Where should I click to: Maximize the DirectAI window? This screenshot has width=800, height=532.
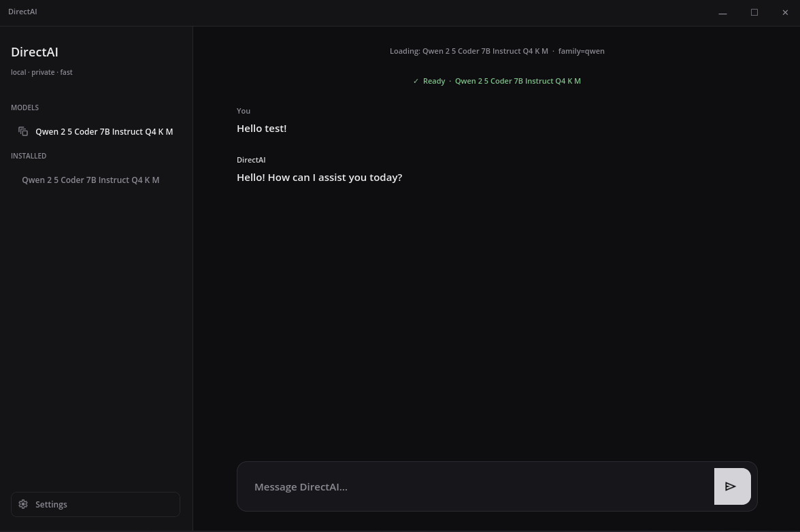pyautogui.click(x=754, y=13)
